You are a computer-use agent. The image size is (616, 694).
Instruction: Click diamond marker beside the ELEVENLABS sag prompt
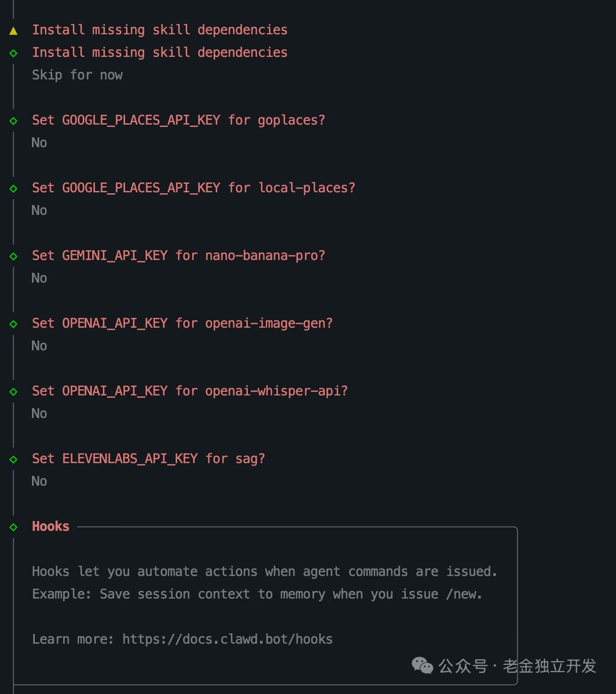[14, 459]
